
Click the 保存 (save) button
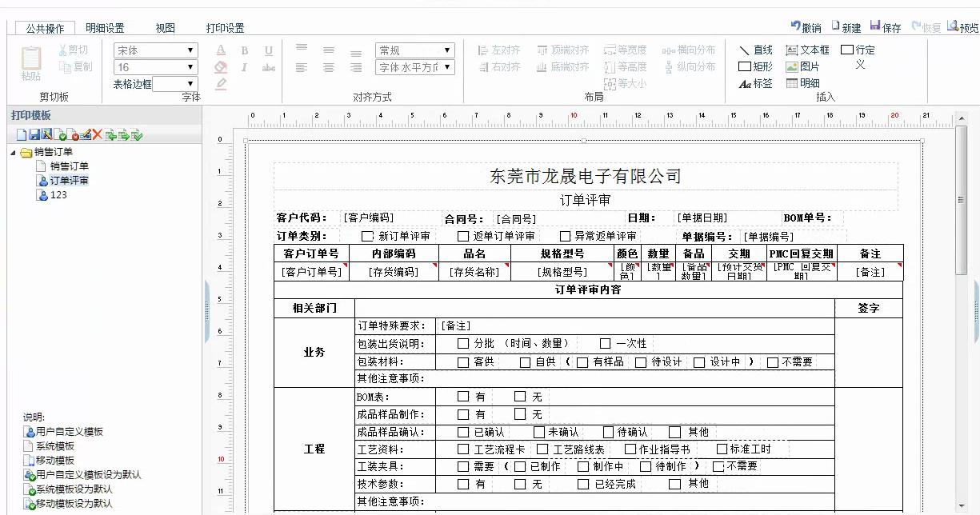[x=886, y=27]
